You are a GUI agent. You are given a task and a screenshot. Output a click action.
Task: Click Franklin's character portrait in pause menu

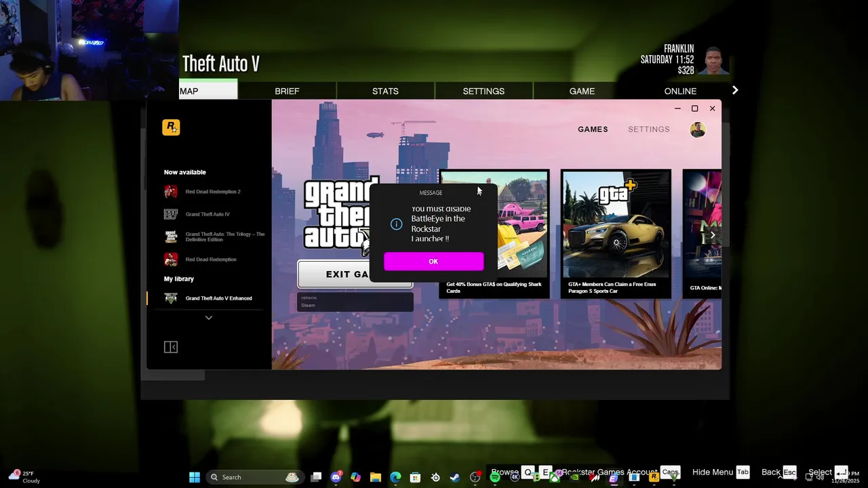(714, 60)
